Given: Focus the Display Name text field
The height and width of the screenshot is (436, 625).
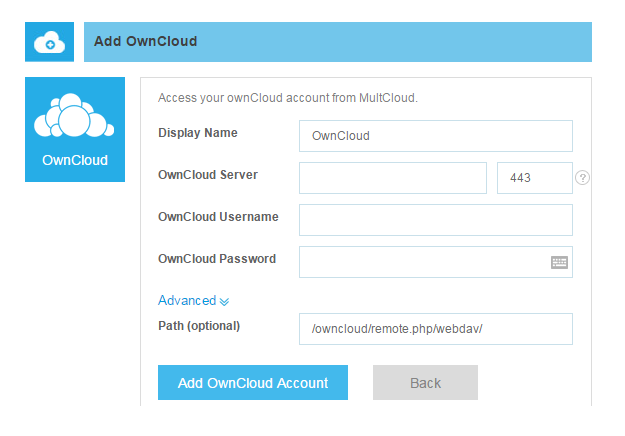Looking at the screenshot, I should click(x=435, y=135).
